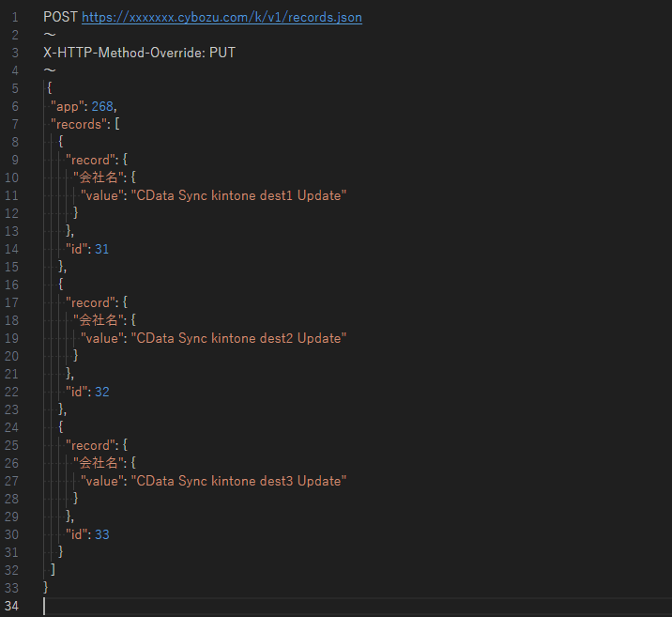Click the "app" key in the JSON

pyautogui.click(x=67, y=106)
